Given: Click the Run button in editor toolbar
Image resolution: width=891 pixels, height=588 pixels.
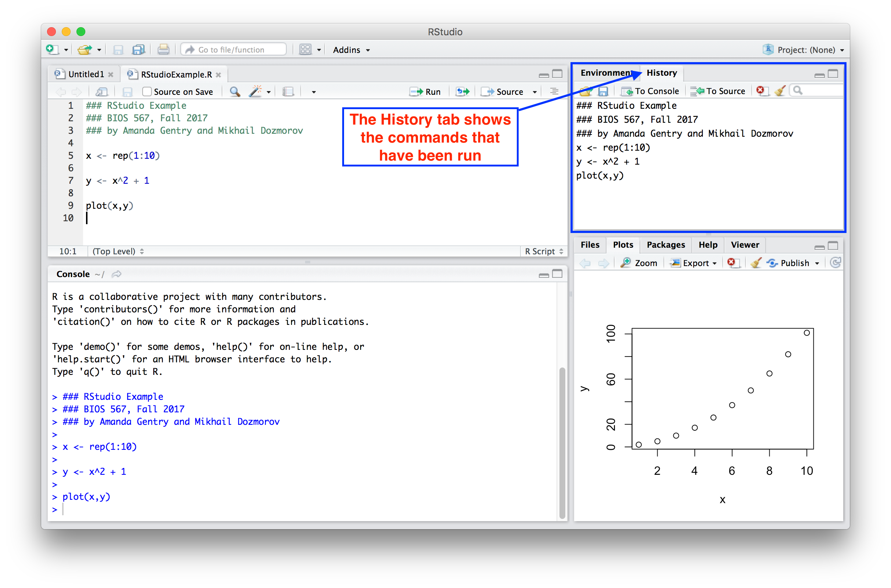Looking at the screenshot, I should (x=425, y=92).
